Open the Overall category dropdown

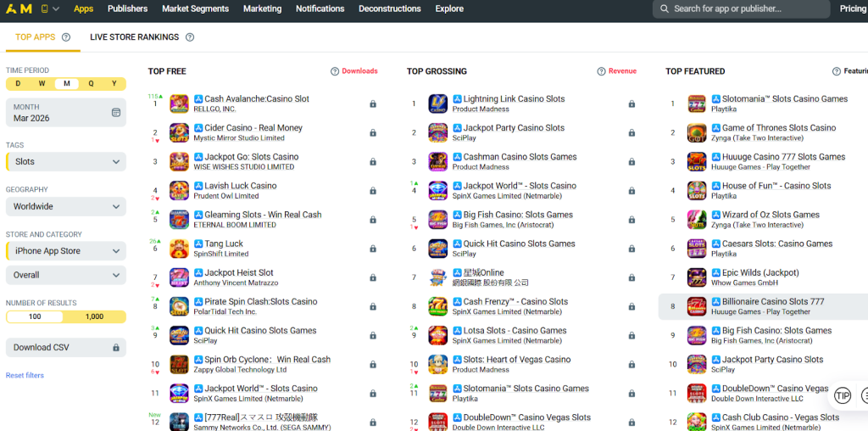65,275
